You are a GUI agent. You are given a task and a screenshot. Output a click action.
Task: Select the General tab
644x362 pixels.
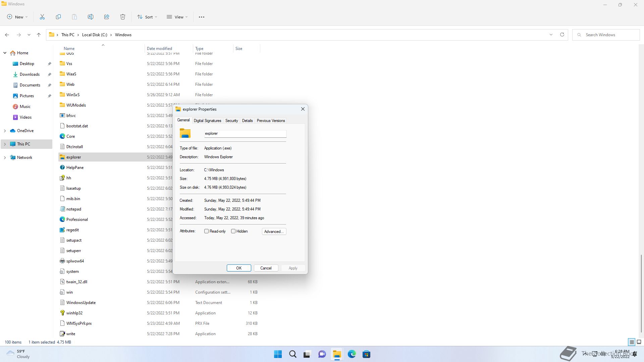tap(183, 120)
